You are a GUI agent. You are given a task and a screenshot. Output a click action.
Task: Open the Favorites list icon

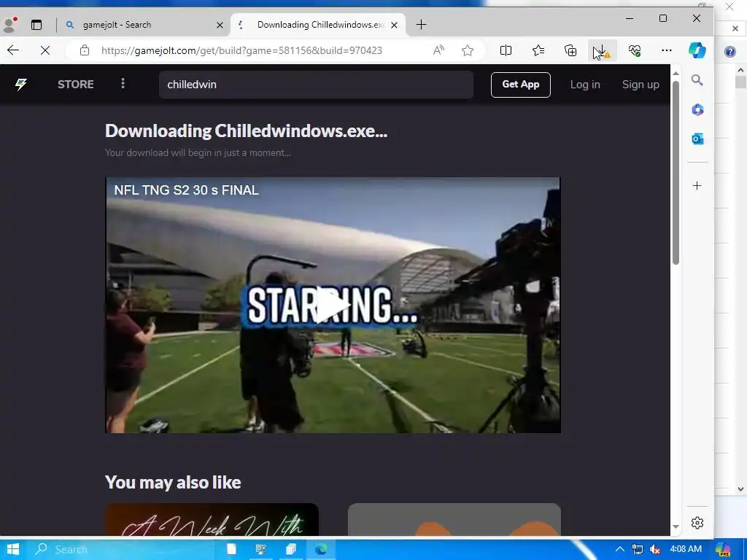coord(538,50)
